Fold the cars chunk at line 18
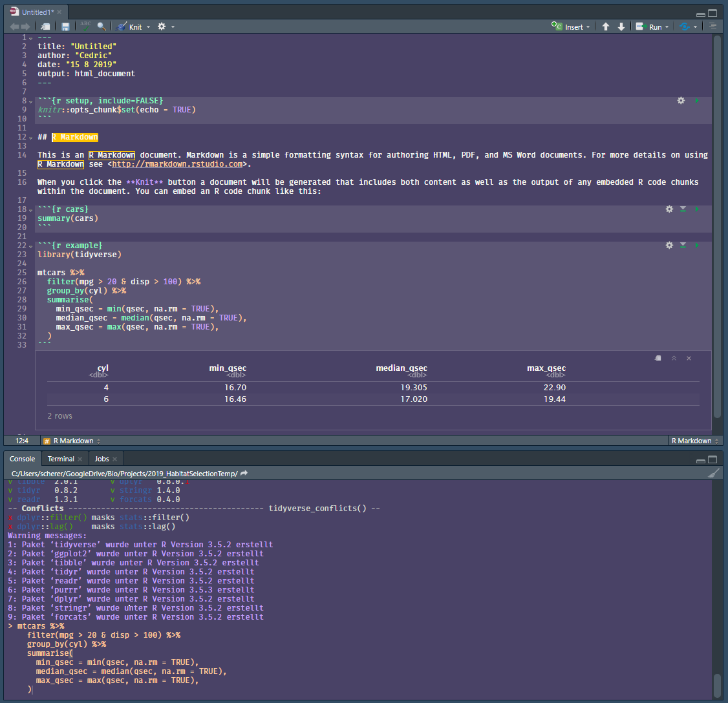Image resolution: width=728 pixels, height=703 pixels. (x=30, y=210)
